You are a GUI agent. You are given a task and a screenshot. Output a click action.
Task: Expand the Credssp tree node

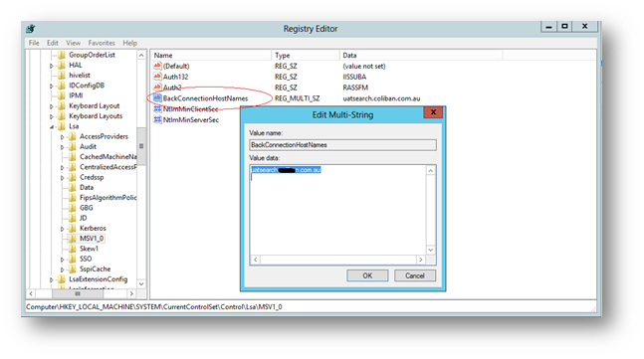[62, 178]
